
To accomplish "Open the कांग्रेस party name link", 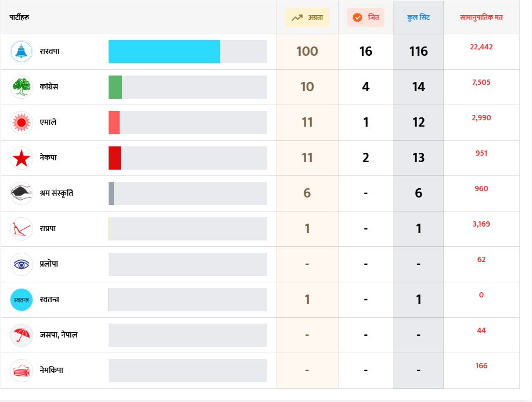I will click(49, 87).
